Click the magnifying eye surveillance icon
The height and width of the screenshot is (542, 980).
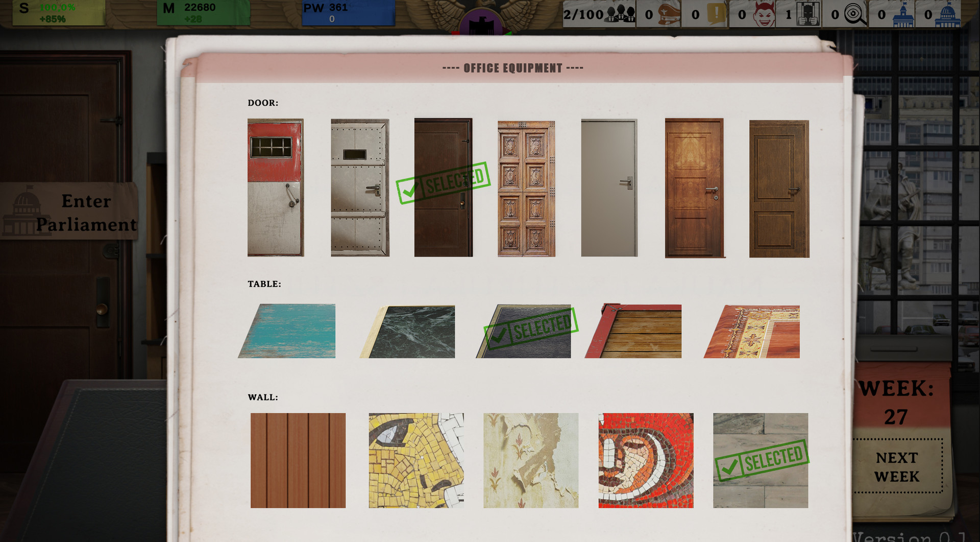855,14
